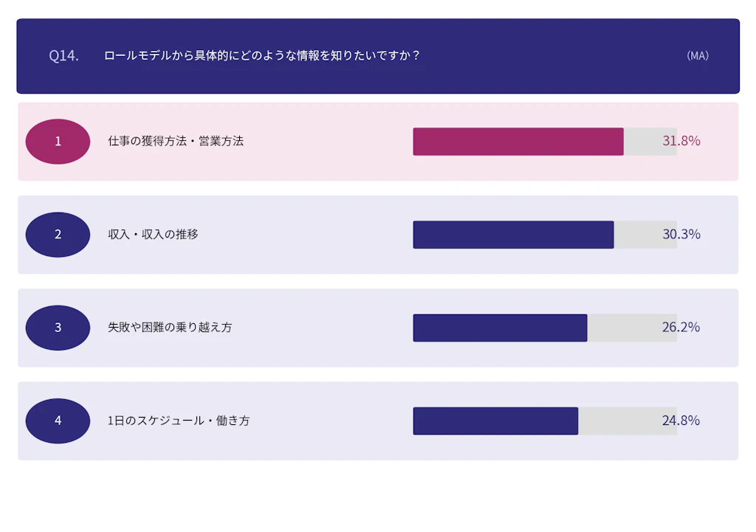Click the question title about ロールモデル

pos(262,55)
